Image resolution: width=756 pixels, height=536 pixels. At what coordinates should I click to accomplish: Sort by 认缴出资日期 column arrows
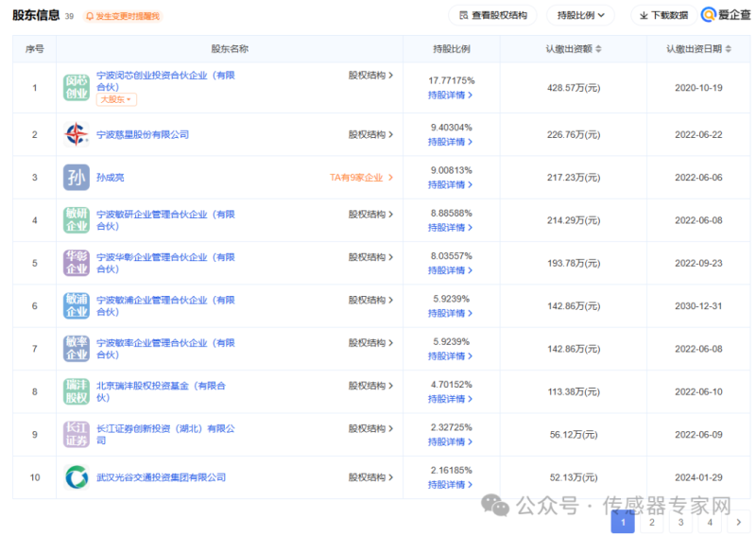pyautogui.click(x=728, y=49)
